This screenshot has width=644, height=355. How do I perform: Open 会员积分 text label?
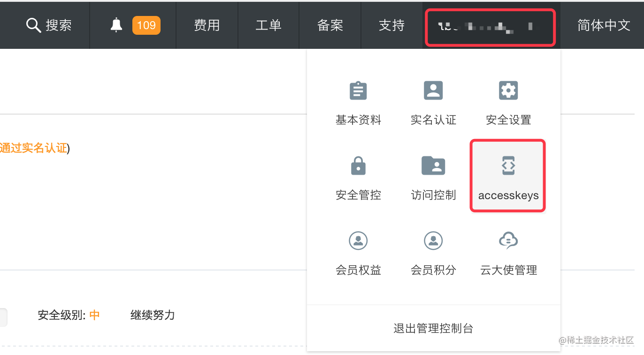433,270
